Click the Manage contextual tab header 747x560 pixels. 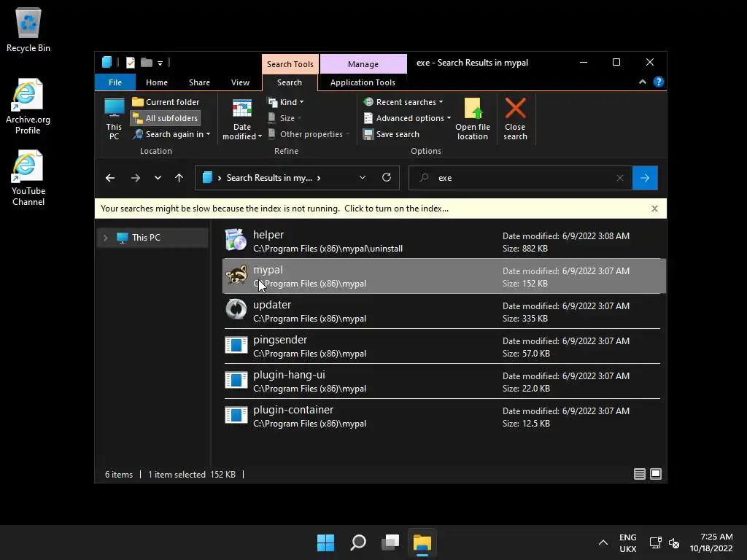363,64
